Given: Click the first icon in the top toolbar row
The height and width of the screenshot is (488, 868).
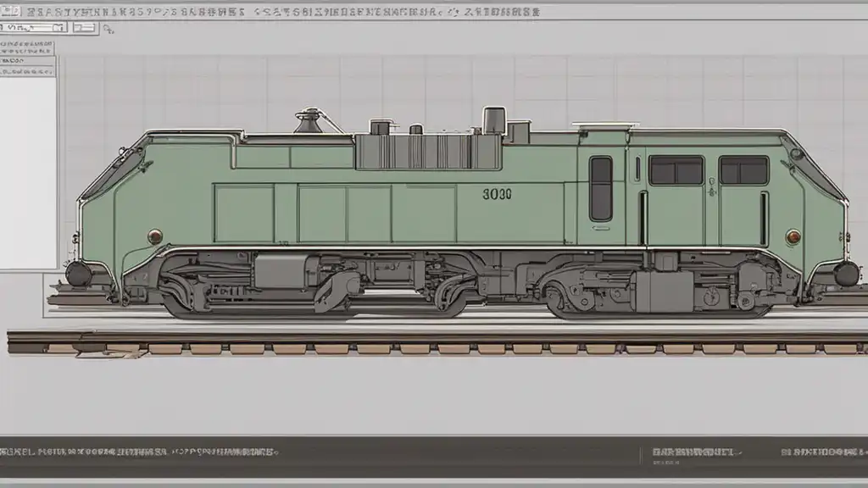Looking at the screenshot, I should click(32, 12).
